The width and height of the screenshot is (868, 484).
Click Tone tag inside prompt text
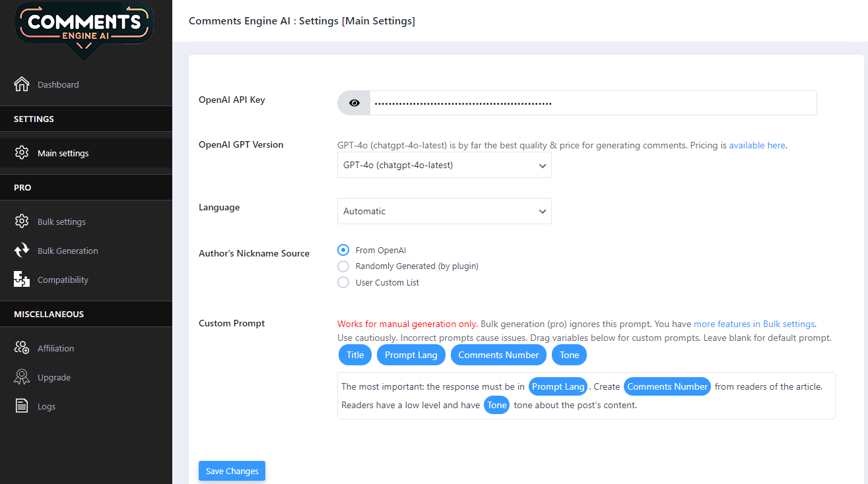pyautogui.click(x=497, y=405)
